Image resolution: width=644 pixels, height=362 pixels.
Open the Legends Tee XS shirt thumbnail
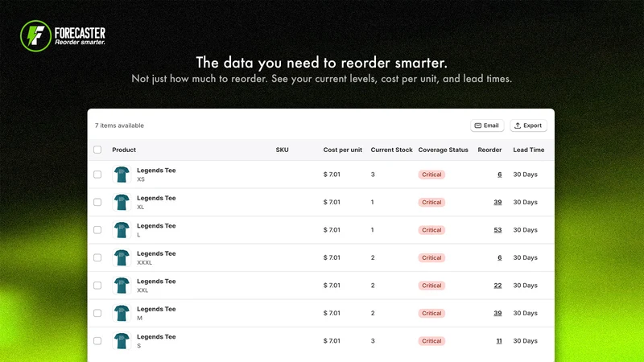(x=122, y=175)
